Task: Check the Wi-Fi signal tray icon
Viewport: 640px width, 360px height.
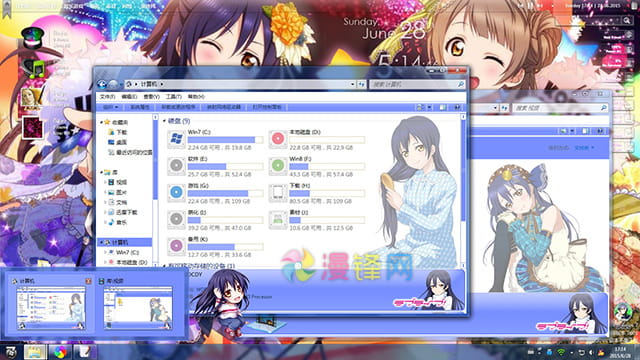Action: [x=561, y=352]
